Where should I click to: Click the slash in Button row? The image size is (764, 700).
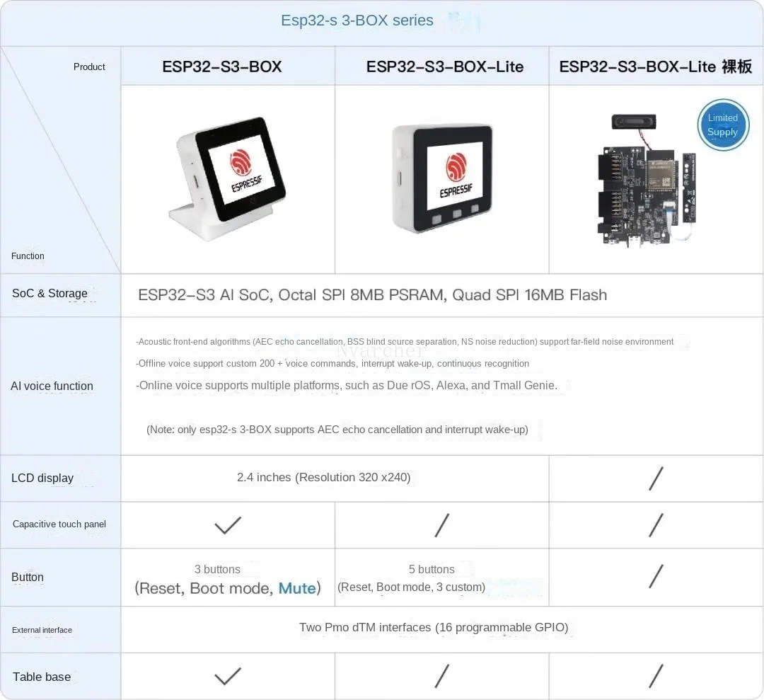pyautogui.click(x=656, y=577)
